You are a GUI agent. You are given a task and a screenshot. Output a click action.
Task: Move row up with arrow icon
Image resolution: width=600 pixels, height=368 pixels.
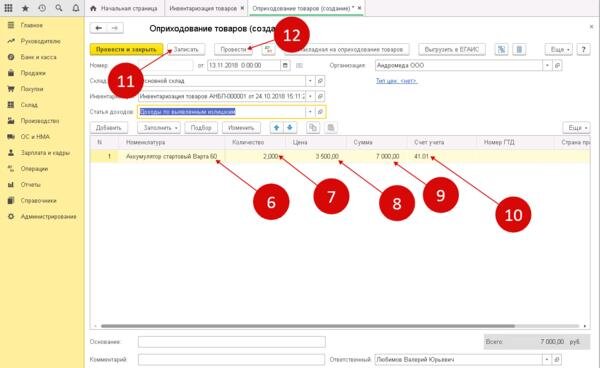point(276,128)
